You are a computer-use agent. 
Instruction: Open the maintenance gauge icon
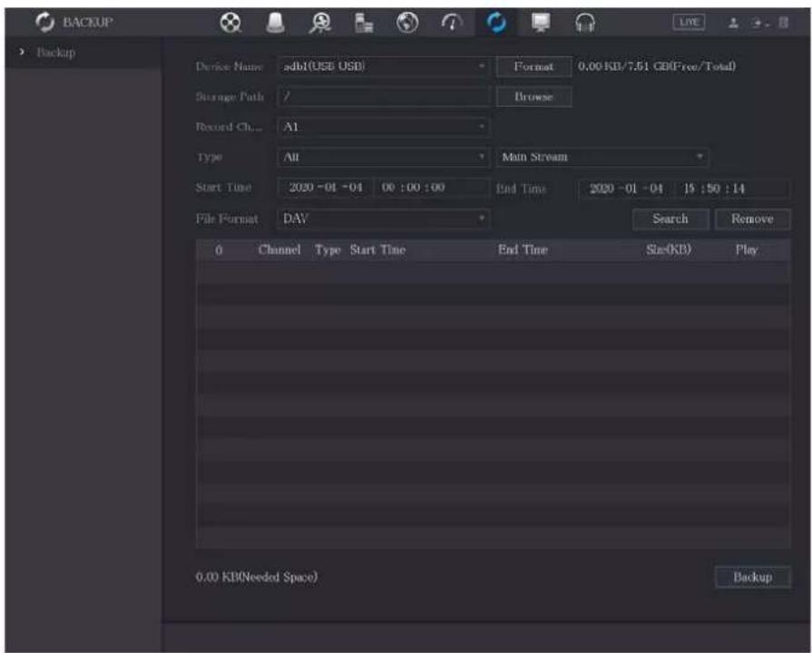(x=452, y=23)
